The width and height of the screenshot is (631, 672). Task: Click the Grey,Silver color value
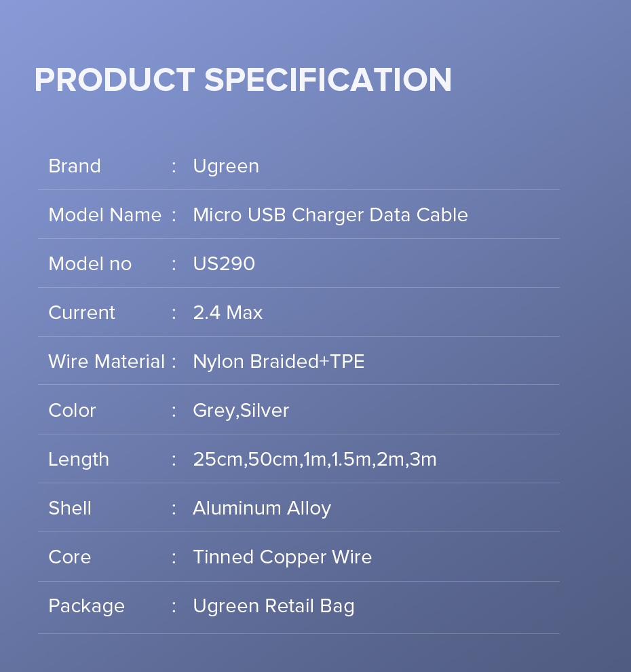click(x=241, y=411)
